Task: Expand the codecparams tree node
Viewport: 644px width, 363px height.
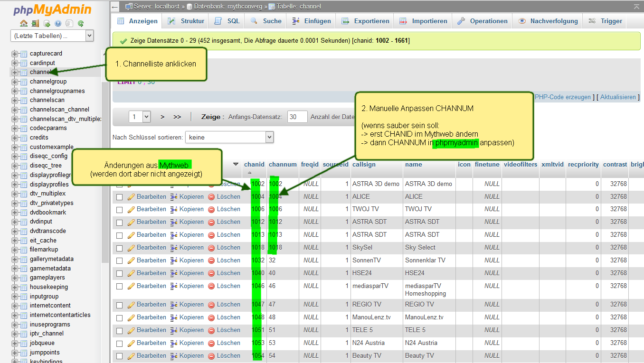Action: coord(15,128)
